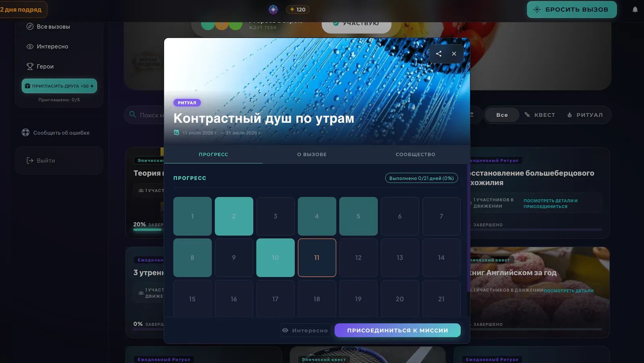This screenshot has height=363, width=644.
Task: Click the Выполнено 0/21 дней badge
Action: [421, 178]
